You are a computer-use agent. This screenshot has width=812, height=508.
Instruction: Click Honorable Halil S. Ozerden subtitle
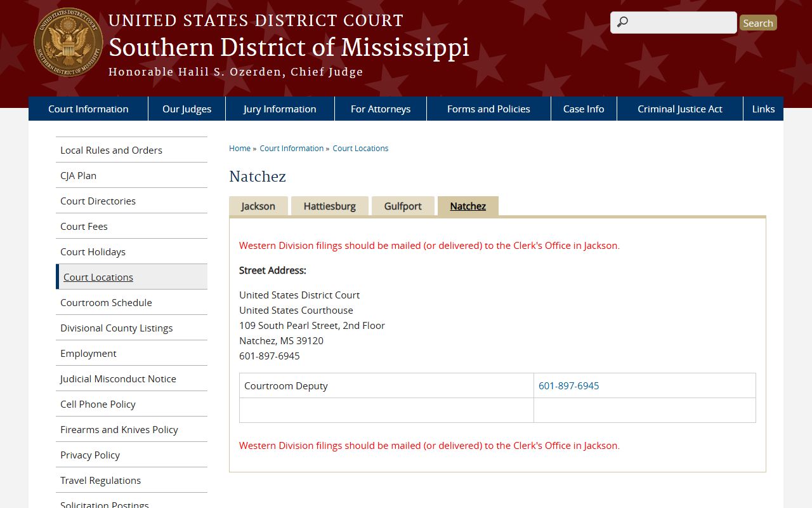click(236, 72)
